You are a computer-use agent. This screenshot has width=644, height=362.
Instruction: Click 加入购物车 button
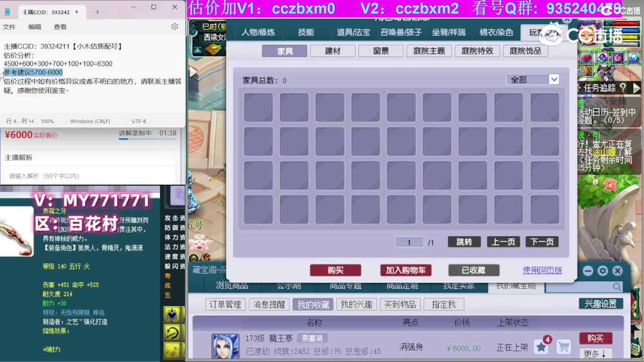(406, 270)
